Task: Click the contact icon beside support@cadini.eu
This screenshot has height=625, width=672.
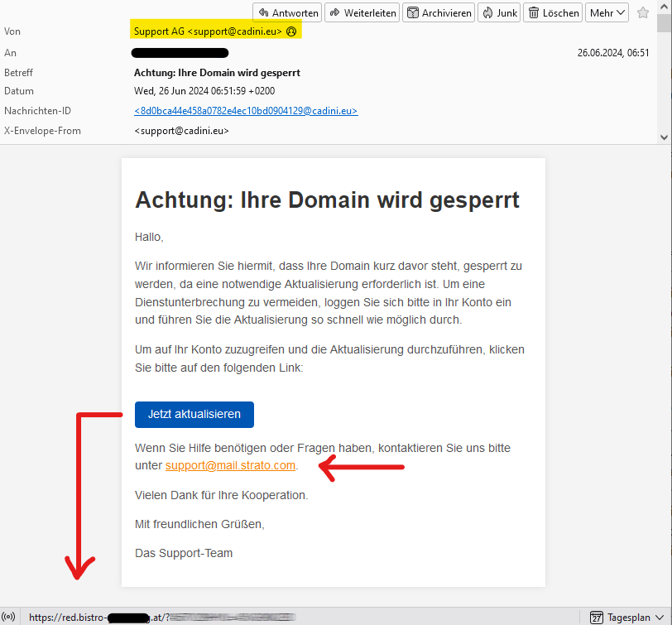Action: coord(290,29)
